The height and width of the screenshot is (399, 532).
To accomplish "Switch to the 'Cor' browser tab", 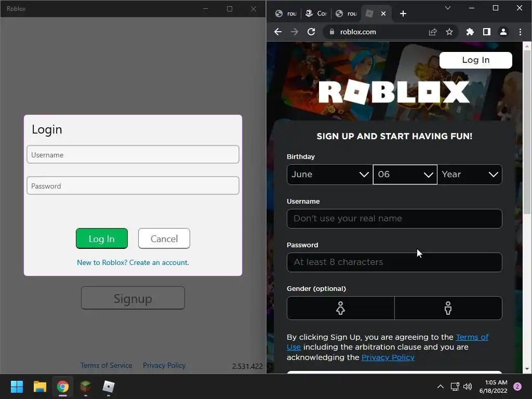I will 315,14.
